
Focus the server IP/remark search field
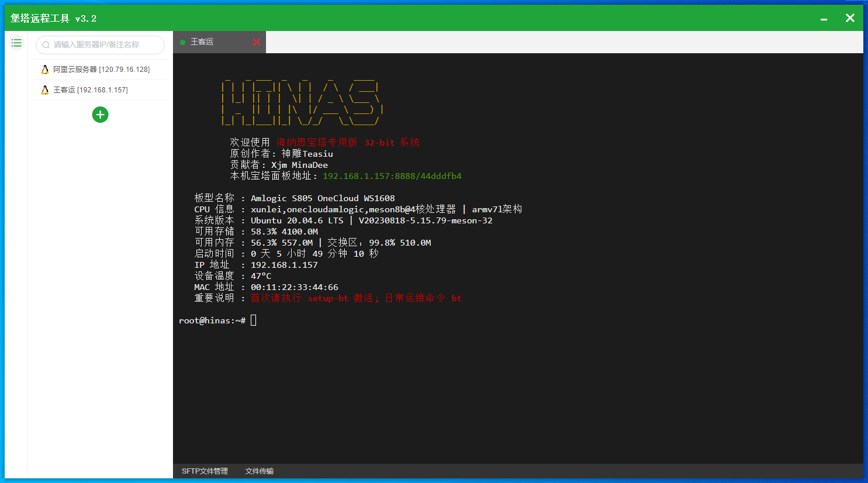(100, 45)
